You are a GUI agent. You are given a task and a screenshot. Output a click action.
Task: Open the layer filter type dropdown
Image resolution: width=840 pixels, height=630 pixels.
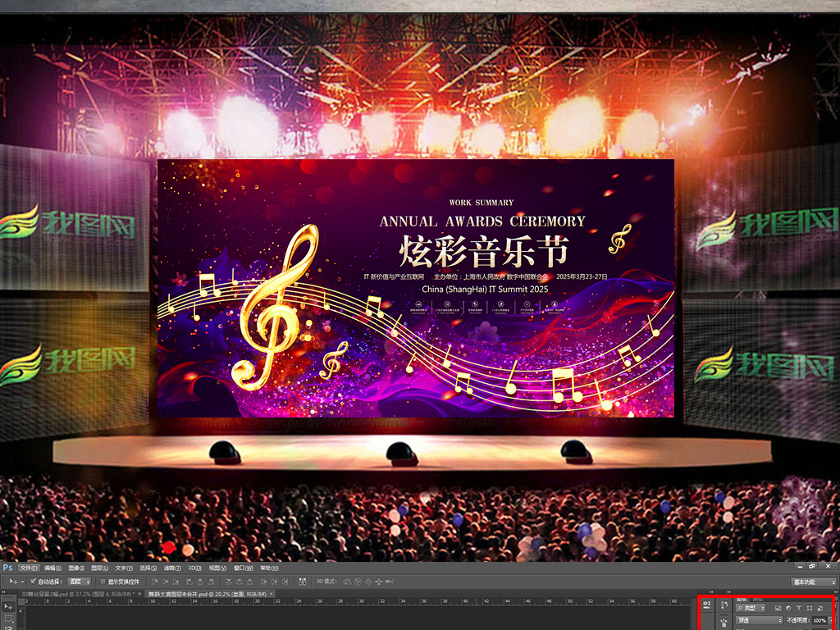tap(750, 608)
